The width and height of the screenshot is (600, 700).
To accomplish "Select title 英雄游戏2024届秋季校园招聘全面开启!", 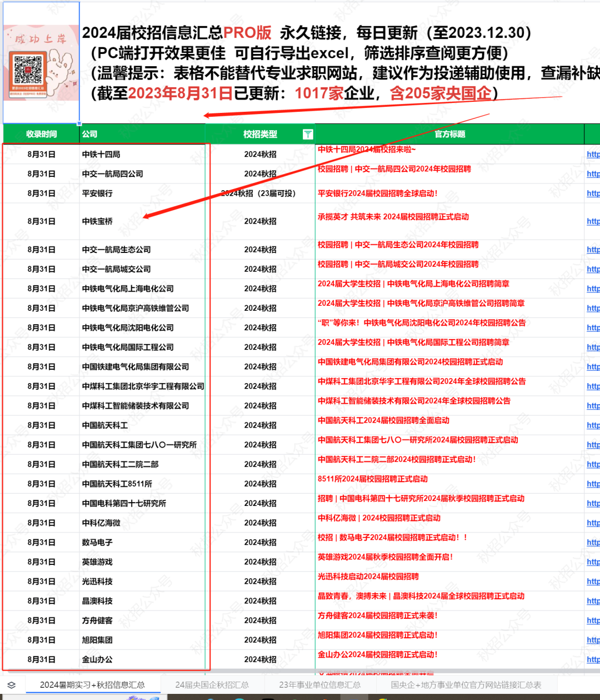I will (386, 557).
